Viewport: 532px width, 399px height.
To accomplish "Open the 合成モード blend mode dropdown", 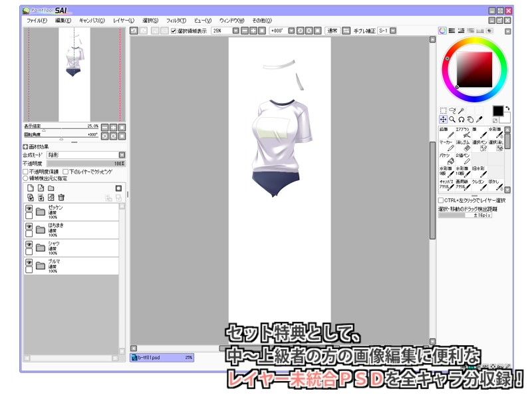I will coord(85,154).
